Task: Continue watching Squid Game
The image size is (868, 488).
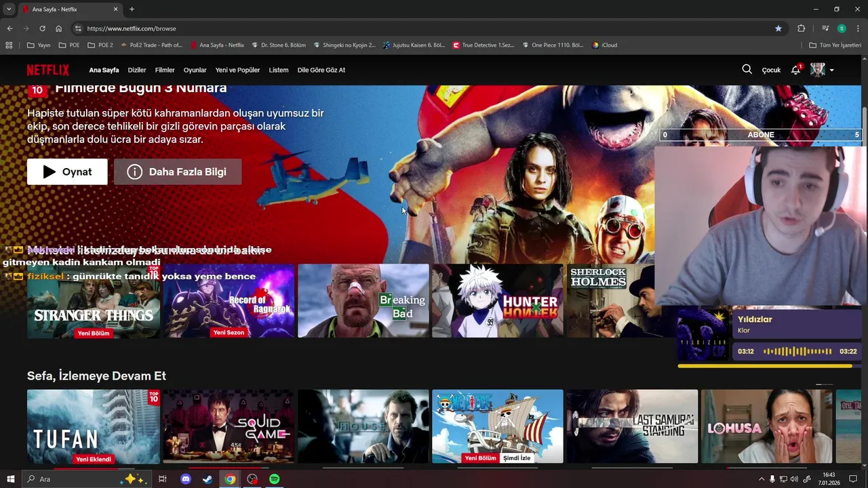Action: coord(229,426)
